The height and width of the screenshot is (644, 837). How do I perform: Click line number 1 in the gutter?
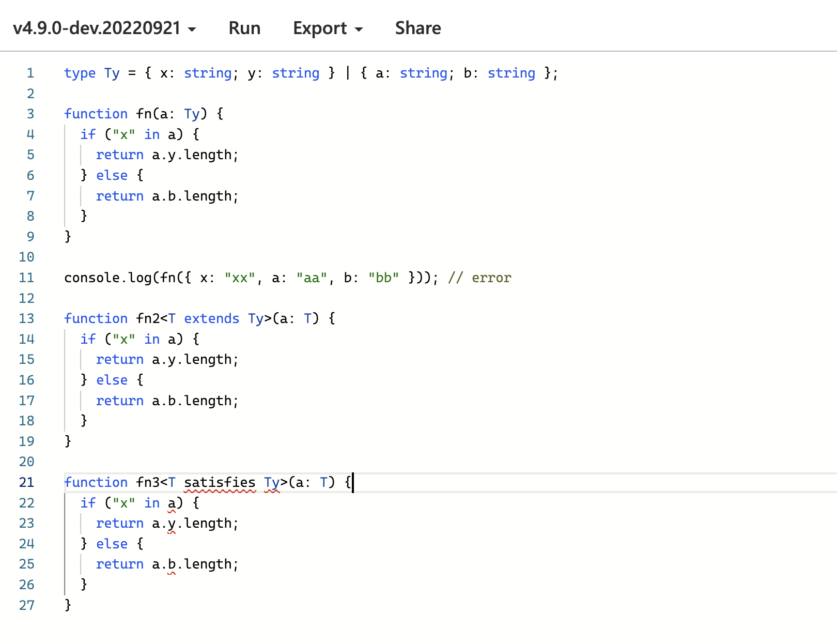point(30,73)
